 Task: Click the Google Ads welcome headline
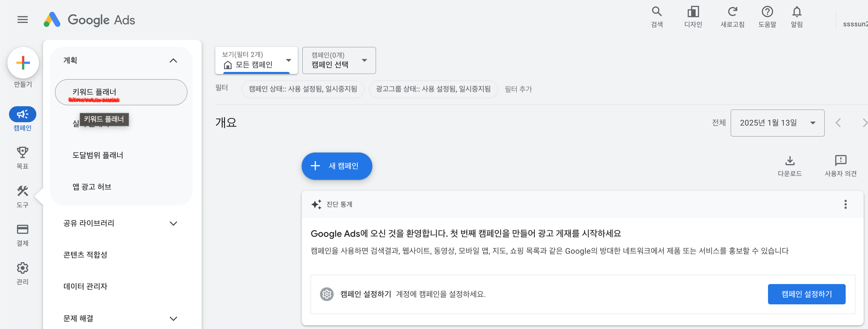tap(465, 234)
